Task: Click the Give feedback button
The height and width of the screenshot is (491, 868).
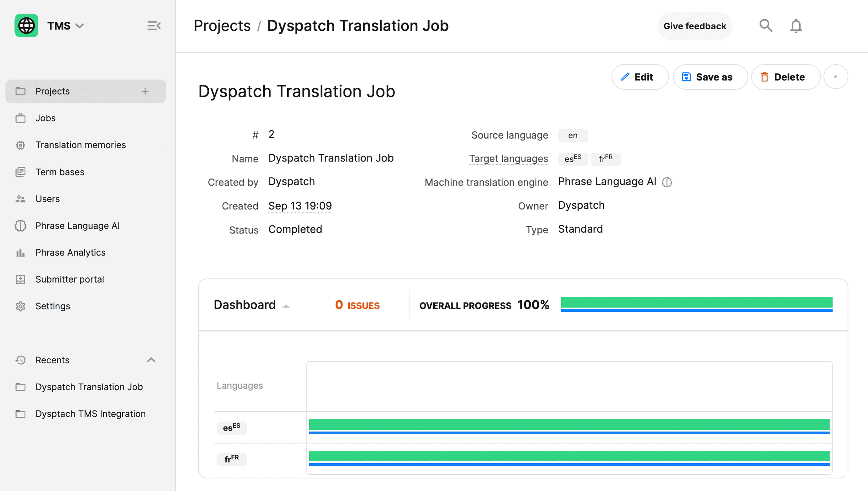Action: click(695, 26)
